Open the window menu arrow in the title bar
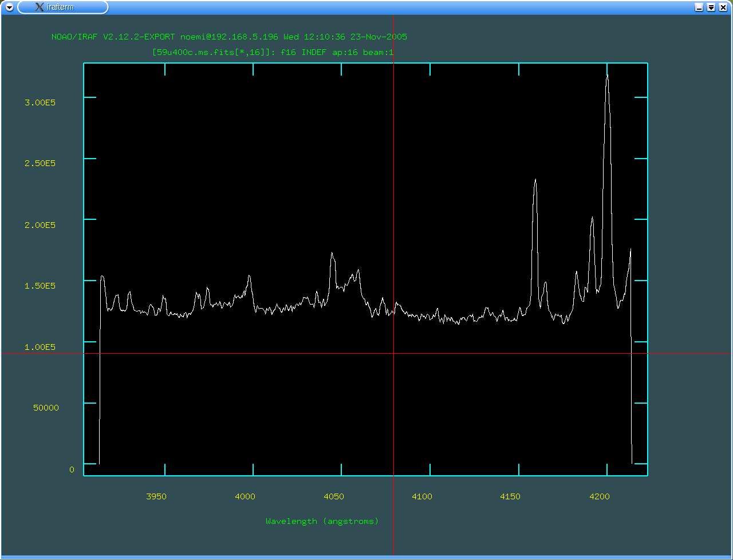The height and width of the screenshot is (560, 733). point(9,7)
